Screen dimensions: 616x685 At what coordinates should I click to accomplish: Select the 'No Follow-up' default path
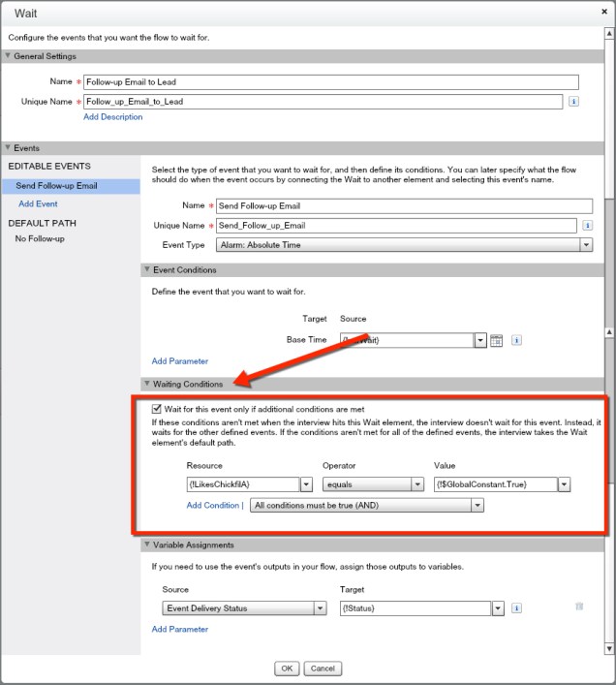pos(40,238)
